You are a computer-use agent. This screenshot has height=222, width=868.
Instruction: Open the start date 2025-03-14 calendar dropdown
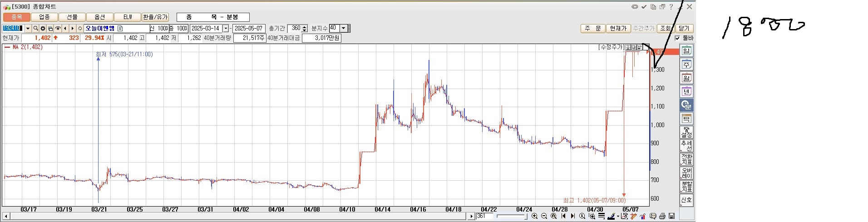[226, 29]
